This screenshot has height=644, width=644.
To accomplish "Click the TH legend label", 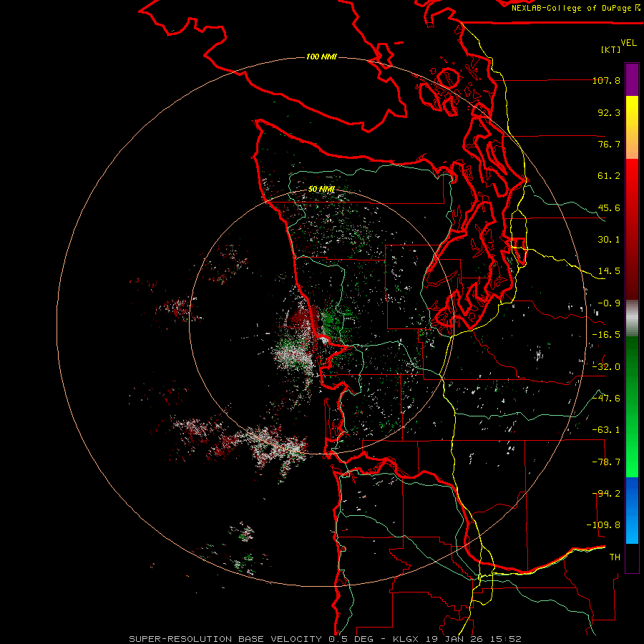I will coord(615,557).
